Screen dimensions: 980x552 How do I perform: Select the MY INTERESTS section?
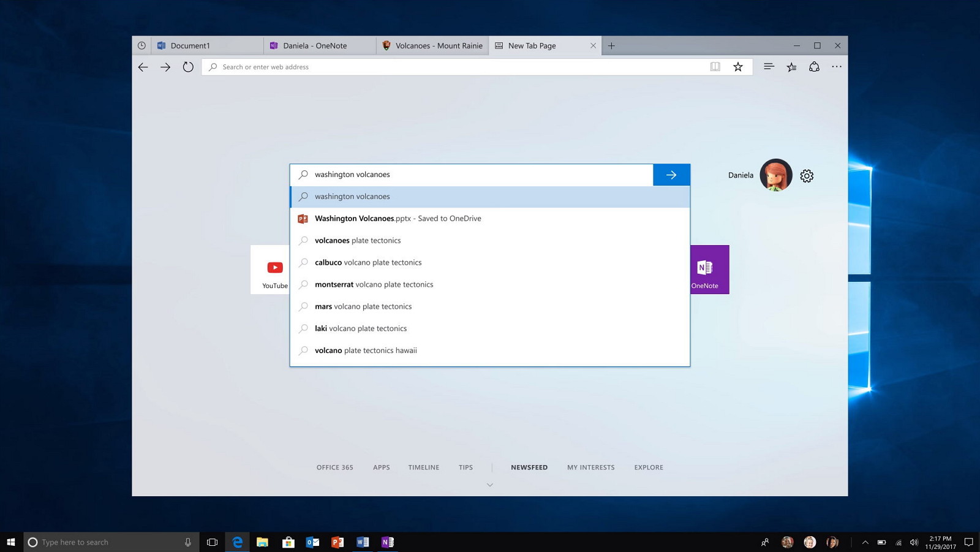[590, 467]
